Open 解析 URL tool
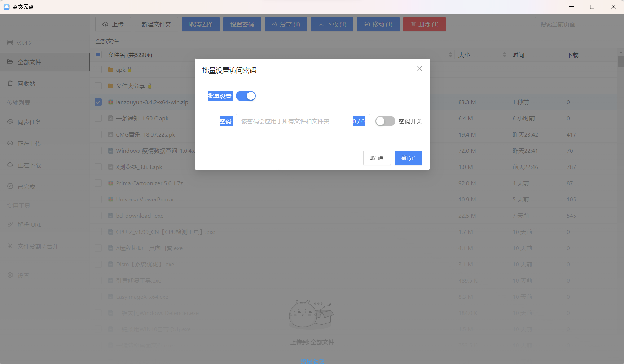 click(x=45, y=225)
